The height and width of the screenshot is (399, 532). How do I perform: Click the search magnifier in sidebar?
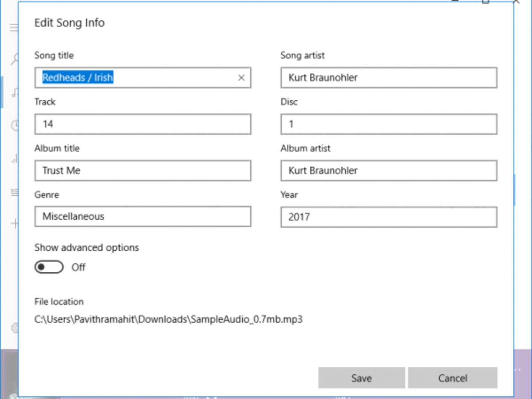pyautogui.click(x=15, y=59)
